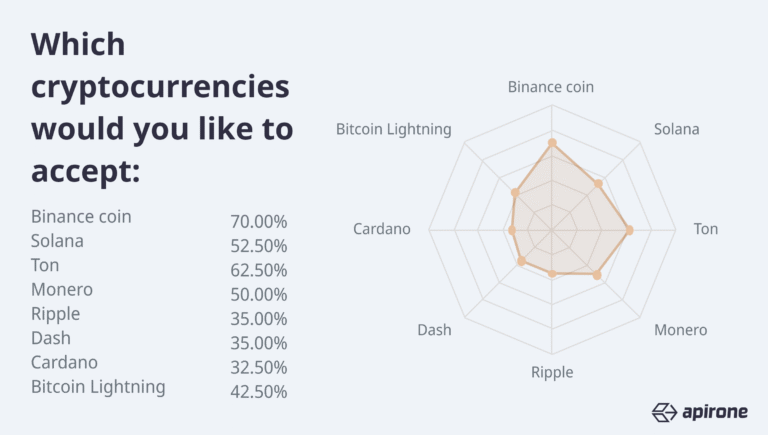This screenshot has width=768, height=435.
Task: Select Binance coin in the left list
Action: tap(81, 216)
